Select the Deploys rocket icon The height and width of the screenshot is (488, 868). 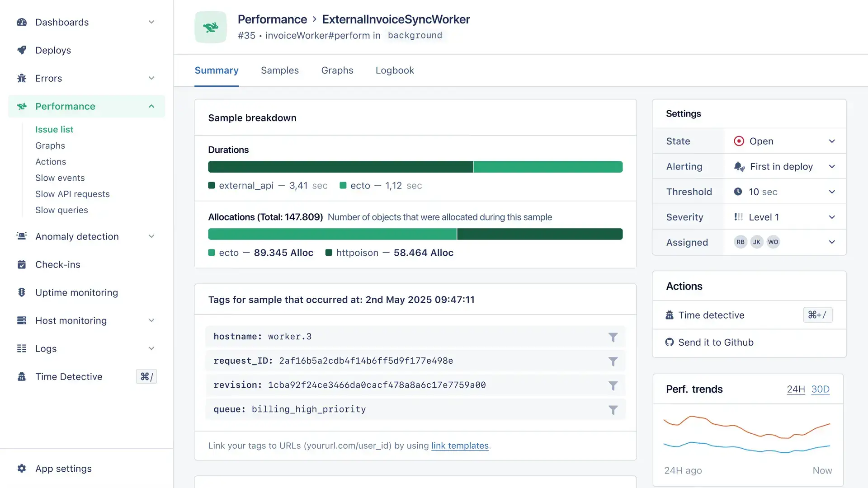(x=22, y=50)
